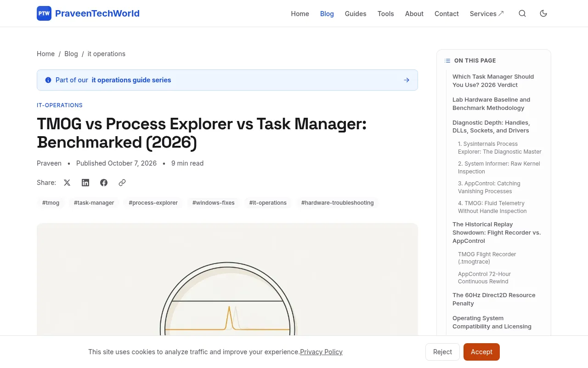The width and height of the screenshot is (588, 368).
Task: Open Services external link
Action: click(487, 14)
